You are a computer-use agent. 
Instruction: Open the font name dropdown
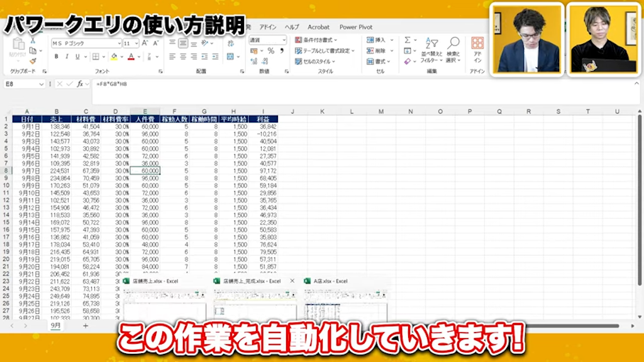click(119, 43)
